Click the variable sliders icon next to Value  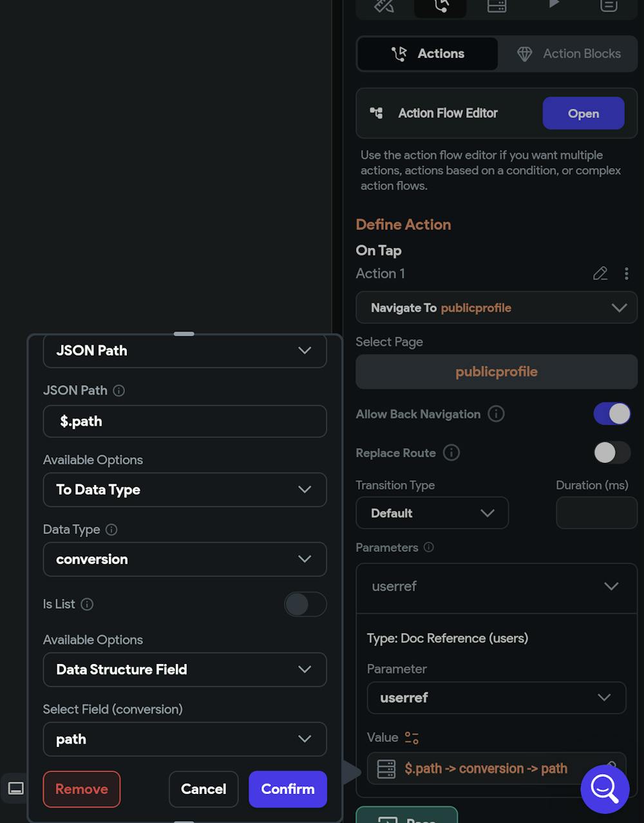[412, 738]
